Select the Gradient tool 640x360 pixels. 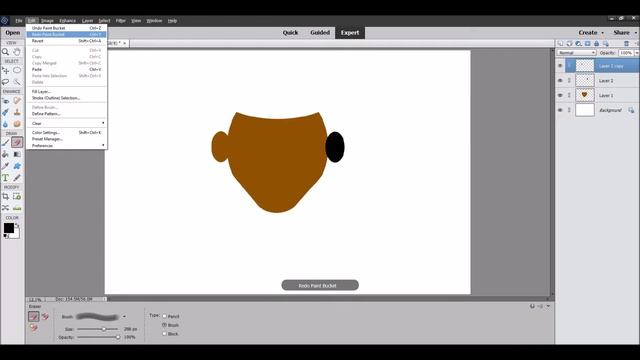(17, 154)
